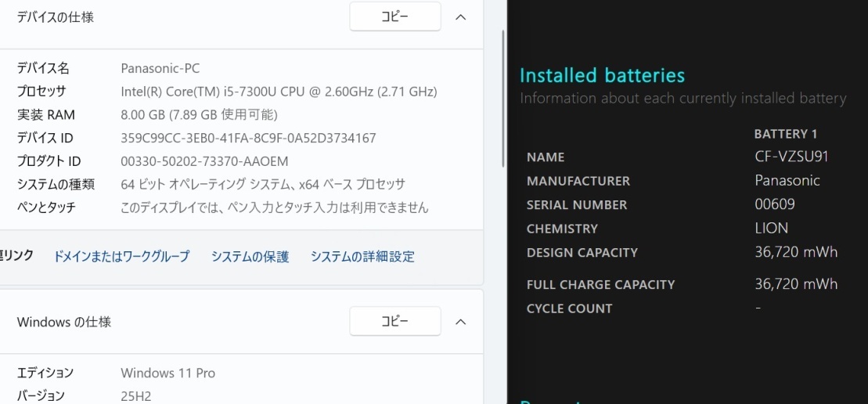Click the プロダクト ID value 00330-50202-73370-AAOEM
This screenshot has height=404, width=868.
pyautogui.click(x=204, y=161)
